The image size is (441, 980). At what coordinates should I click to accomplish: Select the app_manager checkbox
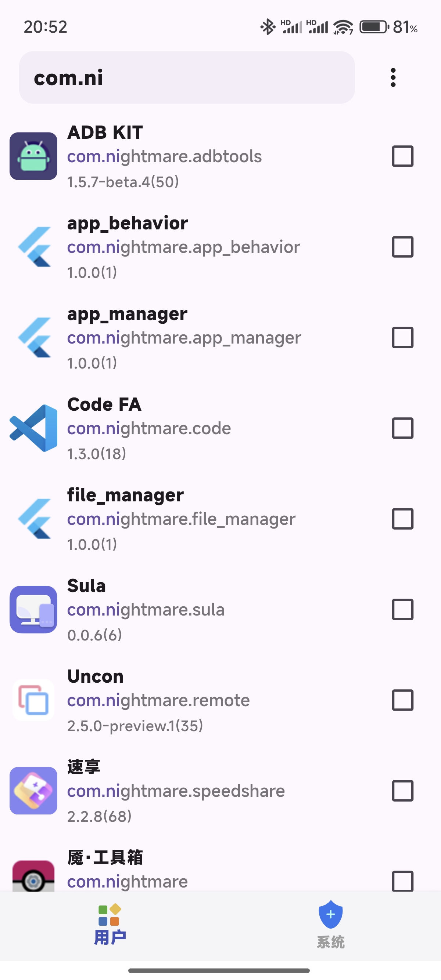coord(402,337)
